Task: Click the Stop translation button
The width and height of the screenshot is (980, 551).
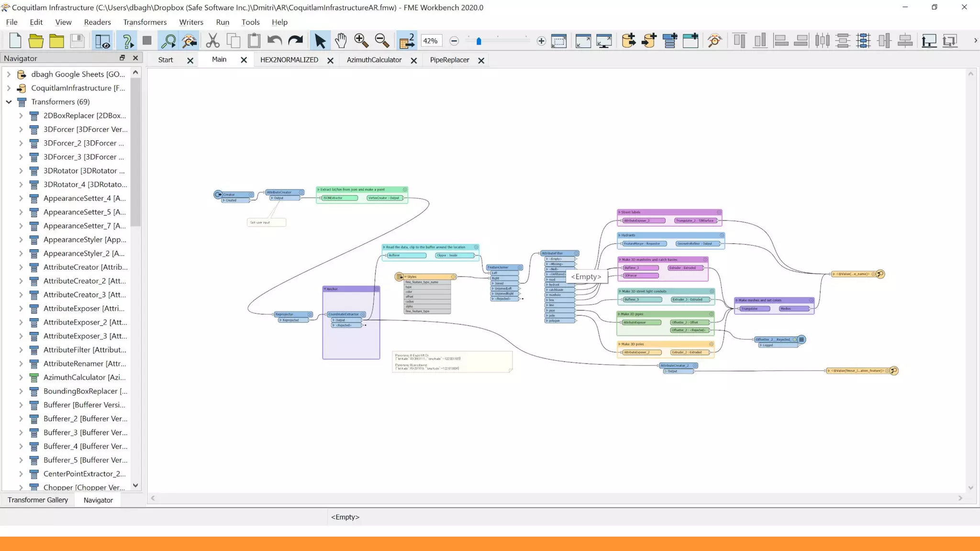Action: pos(147,41)
